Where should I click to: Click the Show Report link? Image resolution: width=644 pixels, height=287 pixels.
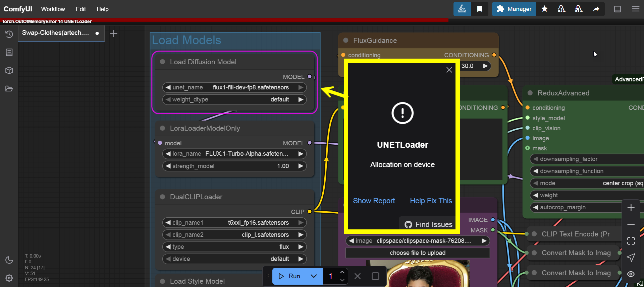pyautogui.click(x=374, y=201)
